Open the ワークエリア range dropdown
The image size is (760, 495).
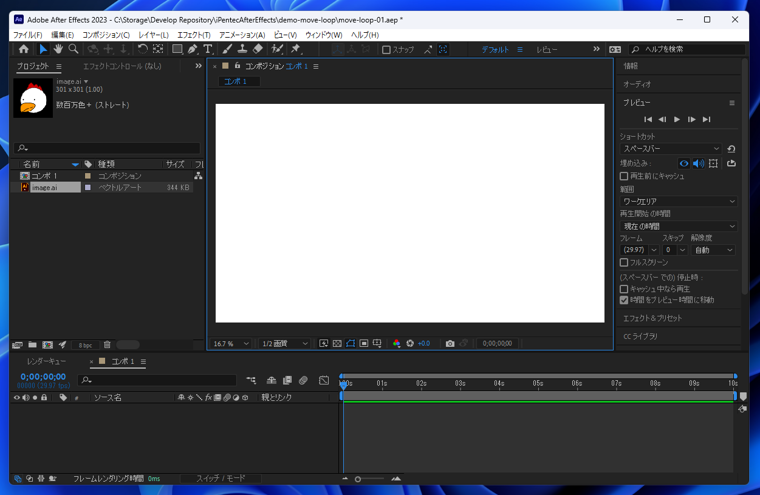(x=678, y=201)
